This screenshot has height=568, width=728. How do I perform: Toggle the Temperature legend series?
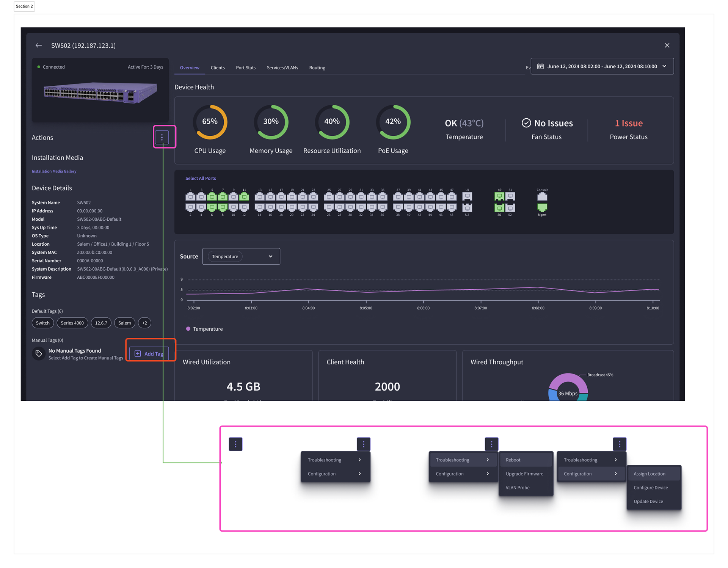coord(204,329)
